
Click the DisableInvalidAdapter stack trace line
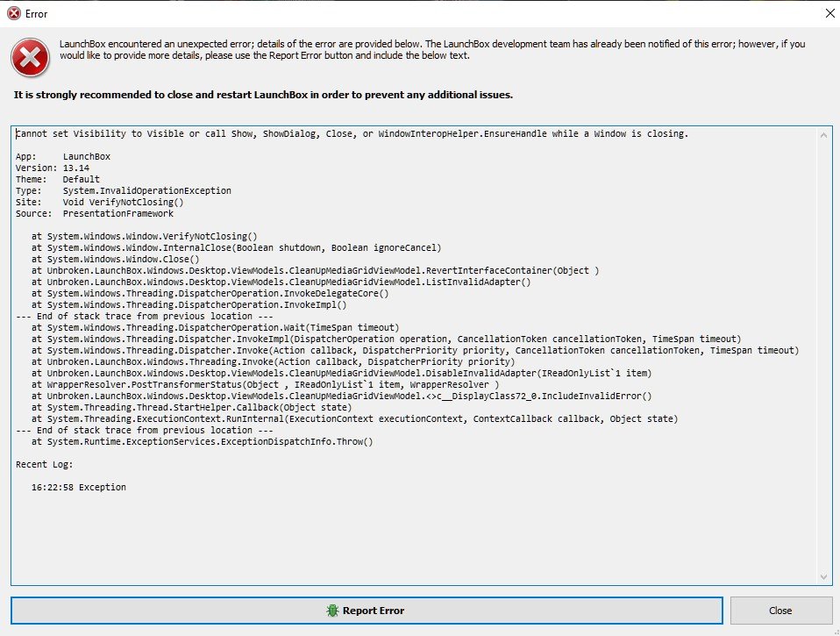pos(341,373)
